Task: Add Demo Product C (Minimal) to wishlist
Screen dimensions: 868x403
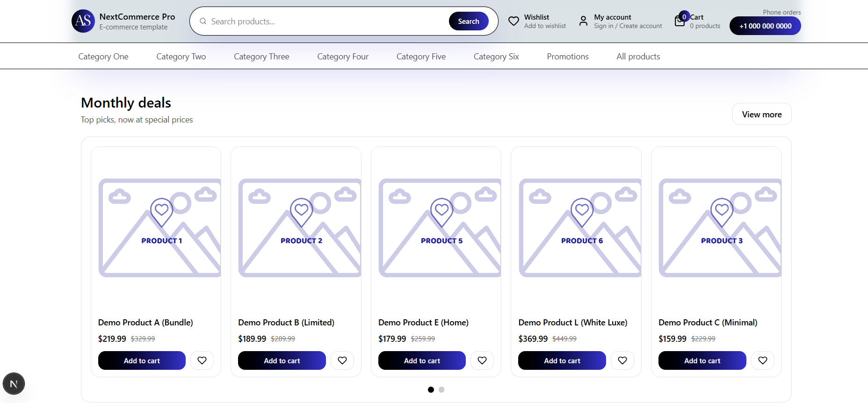Action: (x=763, y=360)
